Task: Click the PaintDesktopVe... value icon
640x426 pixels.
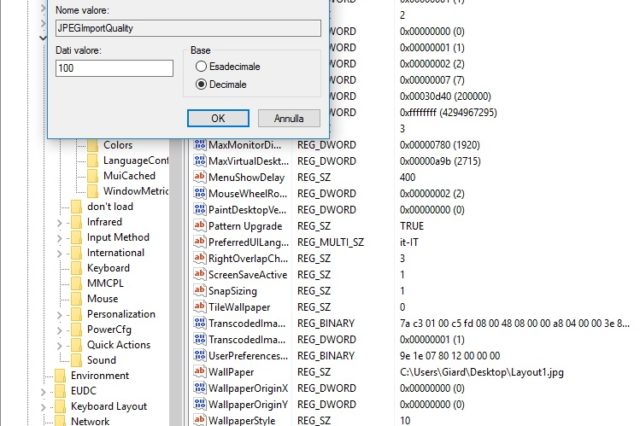Action: pos(200,209)
